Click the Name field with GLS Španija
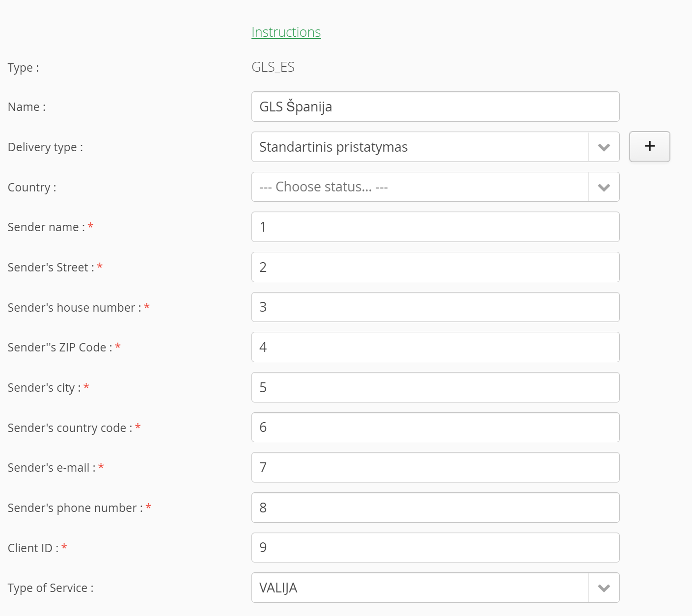 pos(436,107)
